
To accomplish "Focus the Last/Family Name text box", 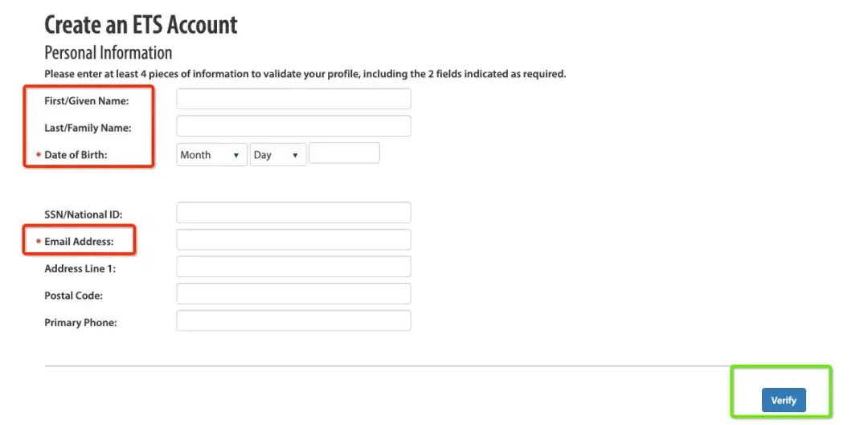I will tap(293, 126).
